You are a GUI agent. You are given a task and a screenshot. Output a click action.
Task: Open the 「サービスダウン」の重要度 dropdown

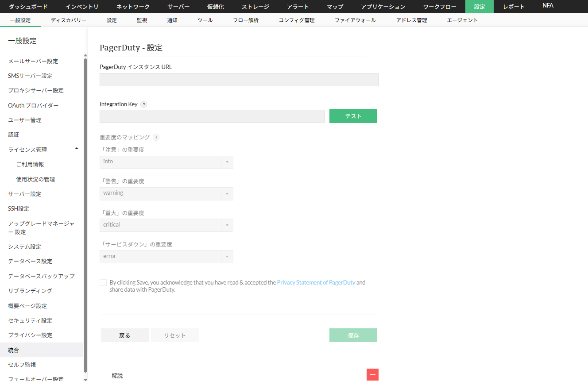[x=166, y=257]
